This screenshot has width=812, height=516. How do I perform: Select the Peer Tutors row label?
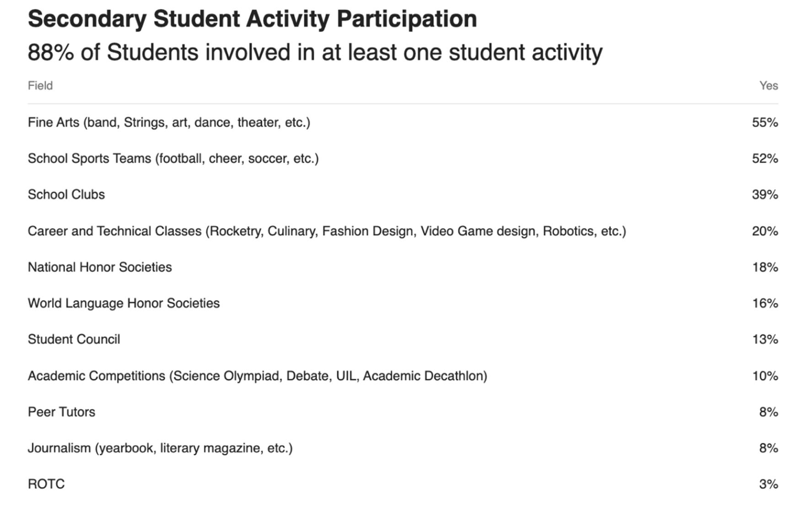[x=61, y=412]
